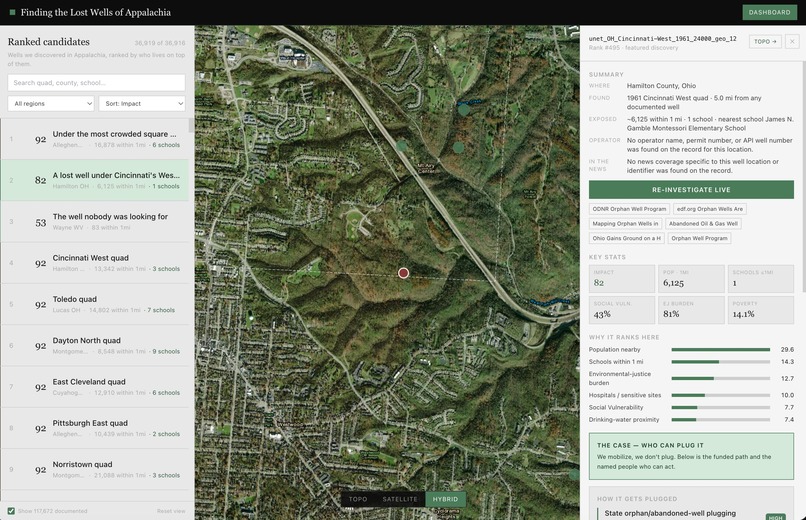The image size is (806, 520).
Task: Select East Cleveland quad candidate
Action: click(95, 387)
